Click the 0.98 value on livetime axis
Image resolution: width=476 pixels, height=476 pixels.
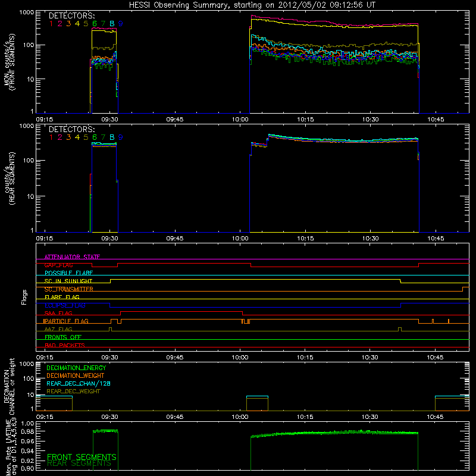[27, 431]
